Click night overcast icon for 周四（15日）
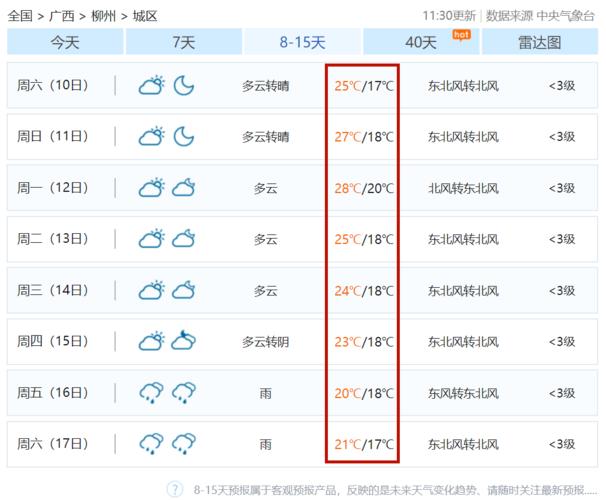This screenshot has width=606, height=500. pyautogui.click(x=184, y=340)
